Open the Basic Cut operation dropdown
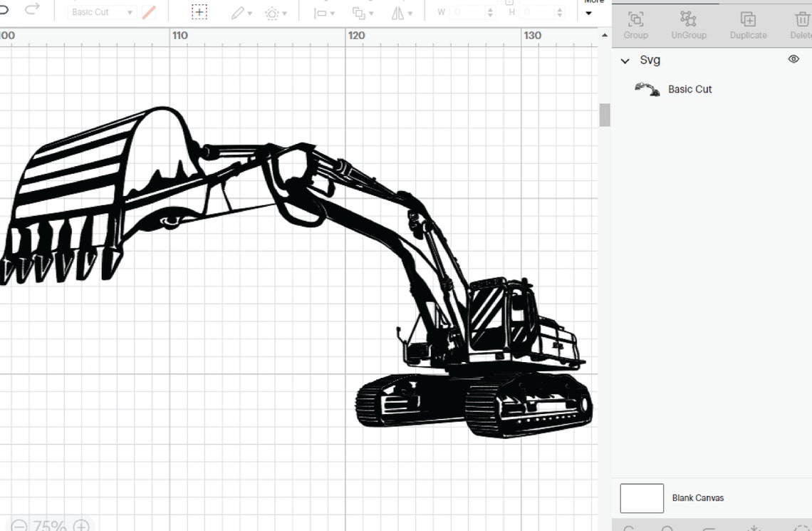812x531 pixels. pyautogui.click(x=100, y=11)
